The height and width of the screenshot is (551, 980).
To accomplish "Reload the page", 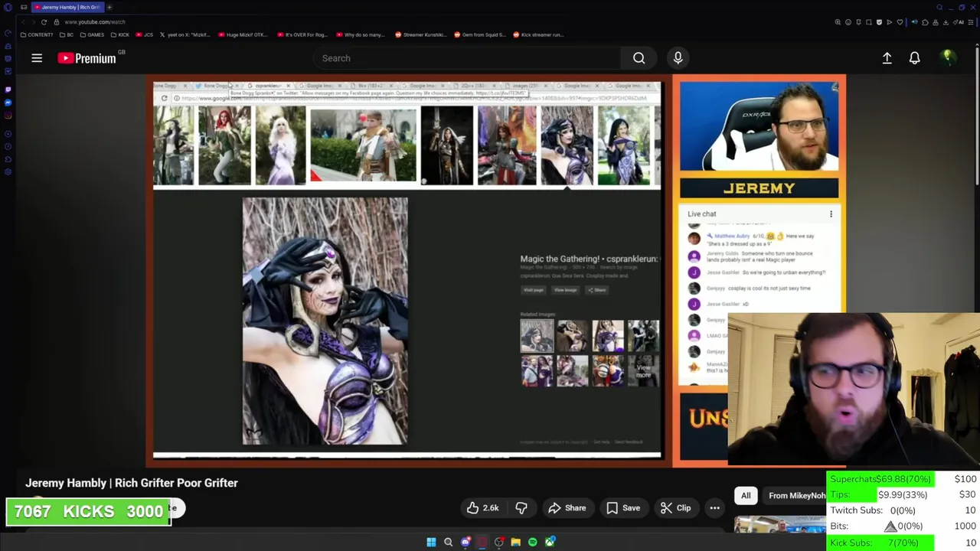I will point(44,21).
